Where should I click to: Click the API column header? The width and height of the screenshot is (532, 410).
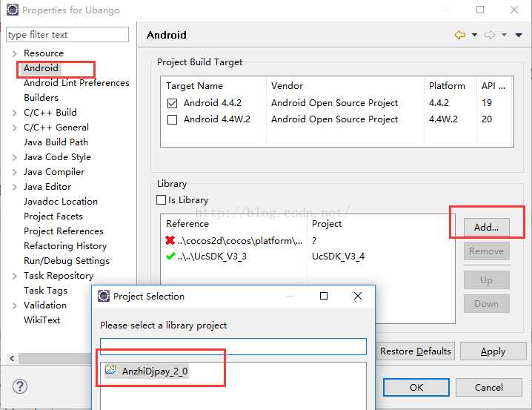pos(493,86)
